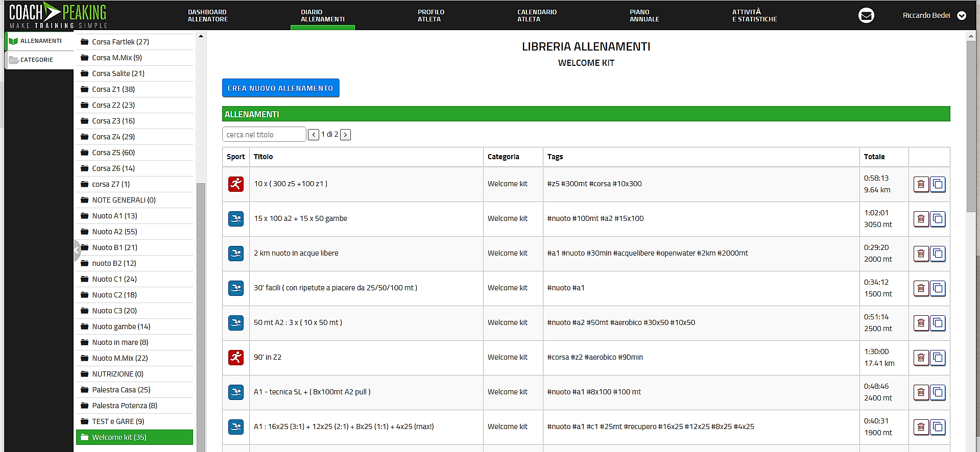Open the messages envelope icon

click(866, 16)
